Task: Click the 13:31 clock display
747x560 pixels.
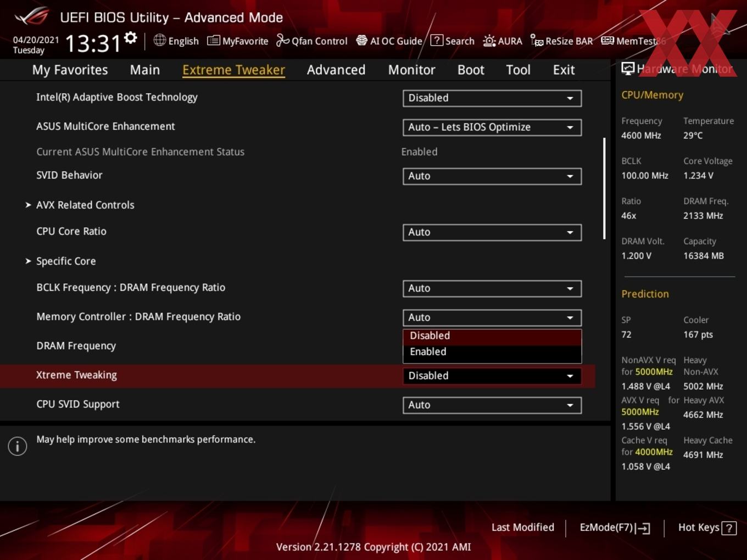Action: [x=92, y=43]
